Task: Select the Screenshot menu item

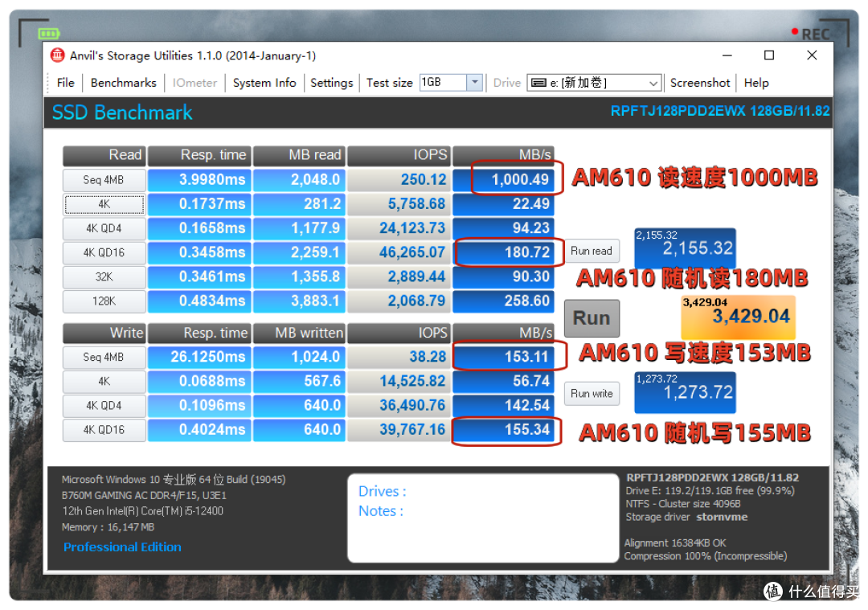Action: pos(700,82)
